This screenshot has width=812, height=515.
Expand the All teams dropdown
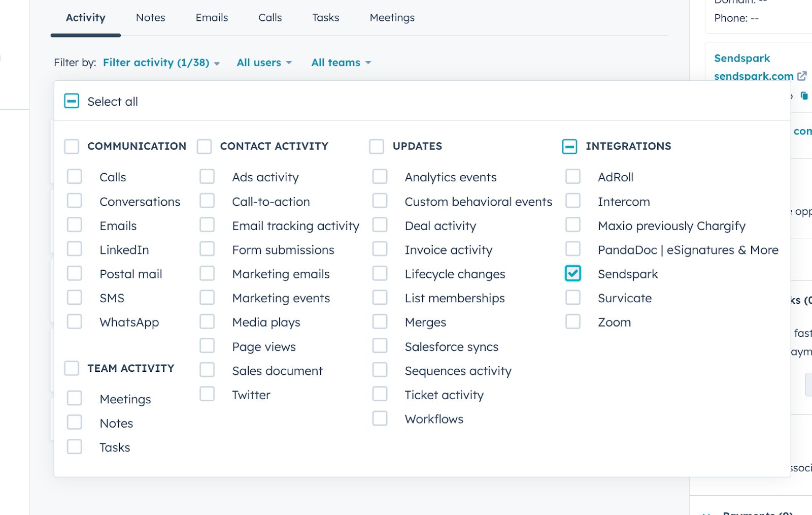tap(341, 62)
